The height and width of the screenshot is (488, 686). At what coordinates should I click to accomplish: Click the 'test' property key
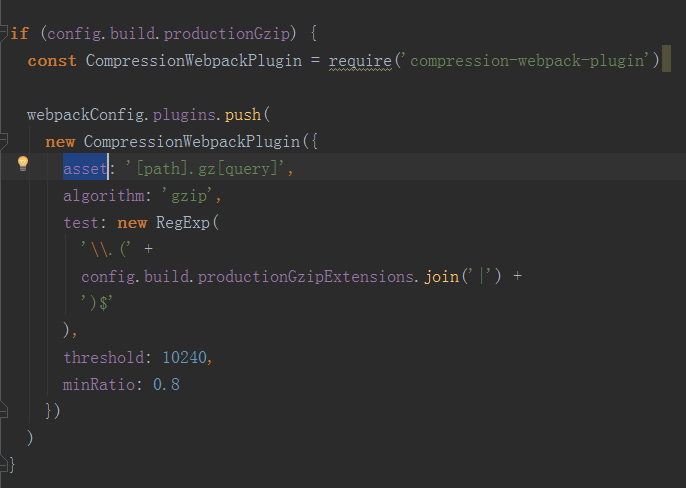(81, 223)
